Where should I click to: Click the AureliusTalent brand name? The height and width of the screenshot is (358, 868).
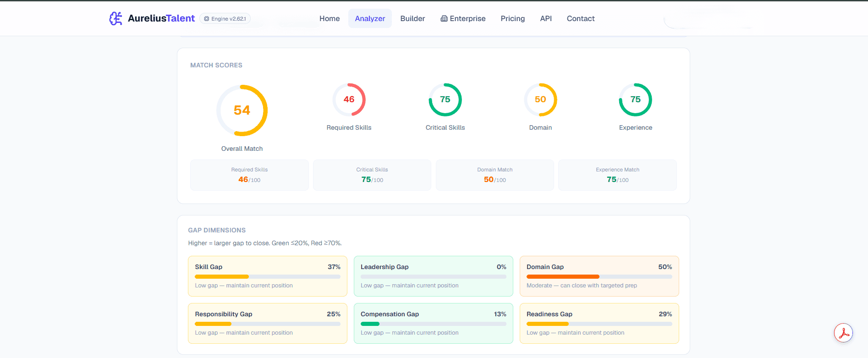point(161,18)
